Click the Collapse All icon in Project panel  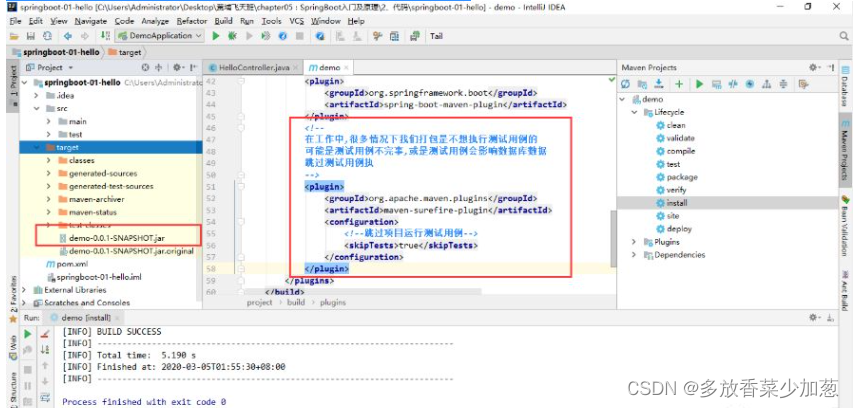click(x=159, y=68)
